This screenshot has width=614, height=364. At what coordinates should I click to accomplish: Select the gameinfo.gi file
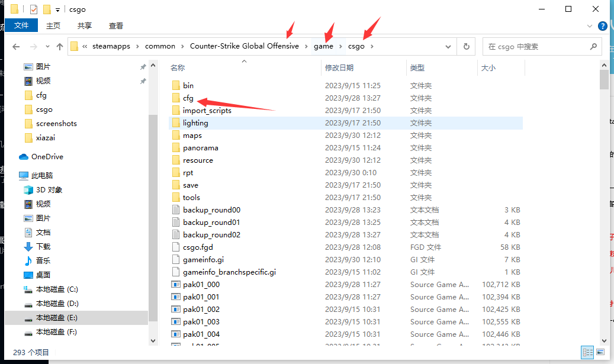tap(203, 260)
